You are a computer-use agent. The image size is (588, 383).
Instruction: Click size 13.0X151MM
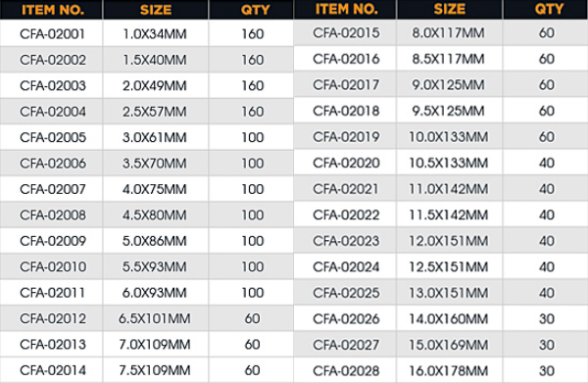(x=449, y=293)
